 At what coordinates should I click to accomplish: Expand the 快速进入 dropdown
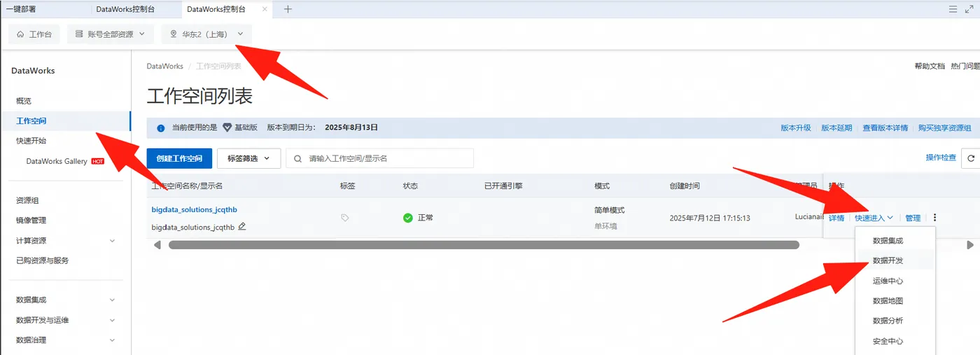pyautogui.click(x=874, y=218)
